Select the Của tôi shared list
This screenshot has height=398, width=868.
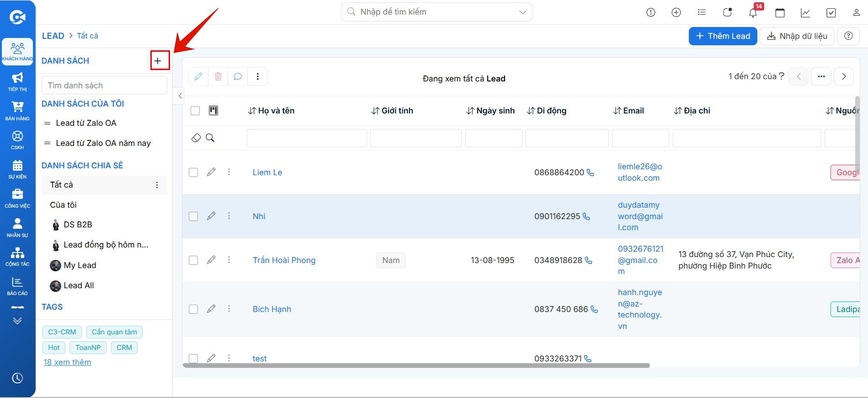pyautogui.click(x=63, y=205)
